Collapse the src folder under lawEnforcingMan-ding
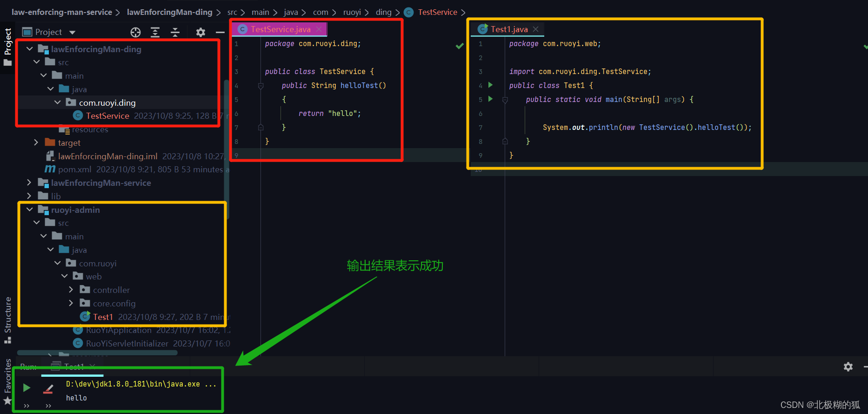Viewport: 868px width, 414px height. point(37,62)
